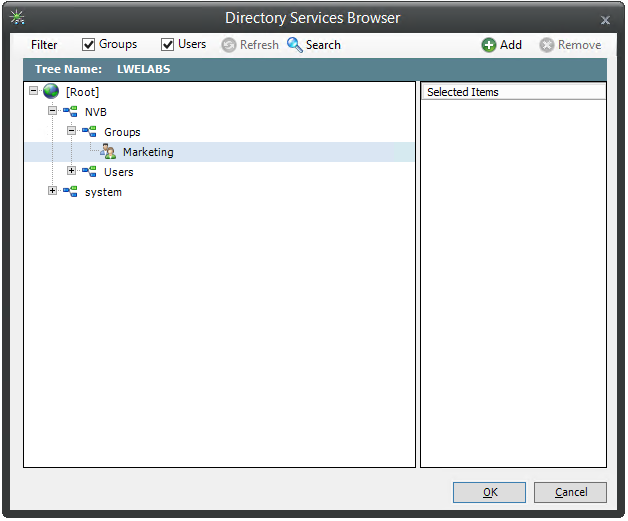Select the Users label under NVB
Image resolution: width=628 pixels, height=521 pixels.
pos(119,172)
